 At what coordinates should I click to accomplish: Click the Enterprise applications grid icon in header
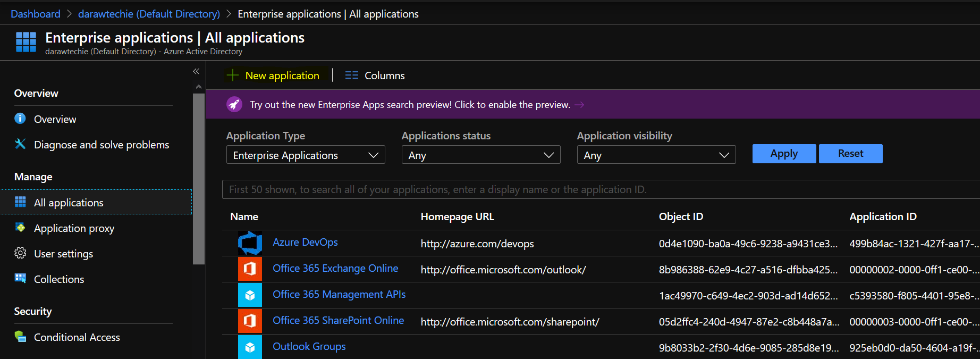click(x=26, y=42)
